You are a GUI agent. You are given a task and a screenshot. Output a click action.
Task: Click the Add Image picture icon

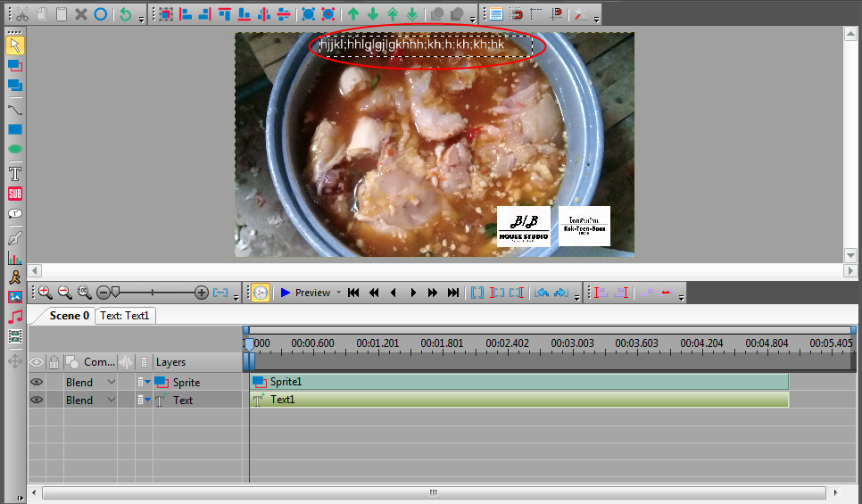coord(15,298)
